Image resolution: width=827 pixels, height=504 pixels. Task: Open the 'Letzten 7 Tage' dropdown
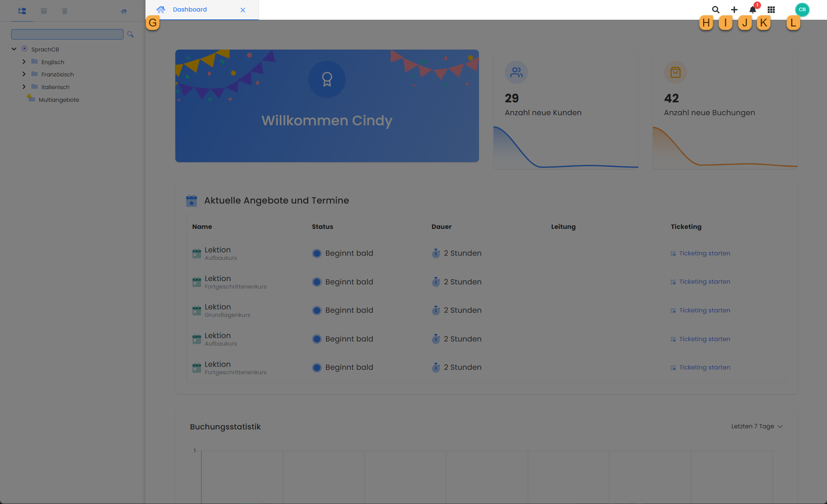click(x=757, y=426)
